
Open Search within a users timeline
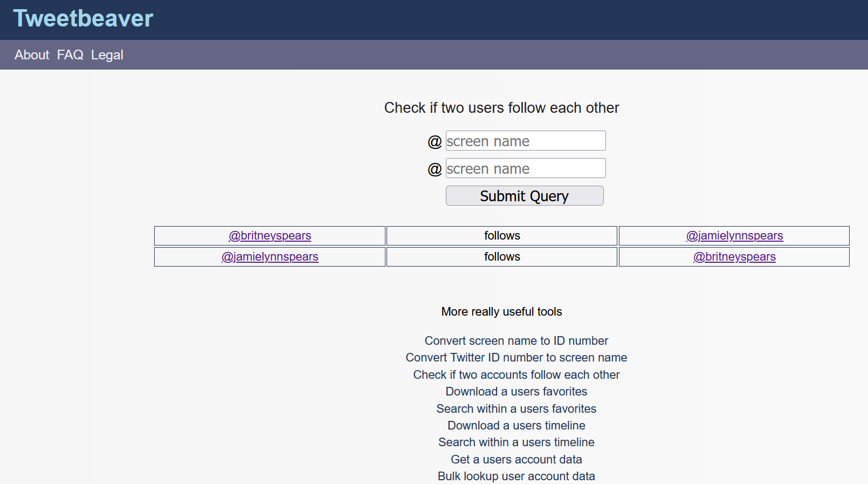tap(516, 442)
